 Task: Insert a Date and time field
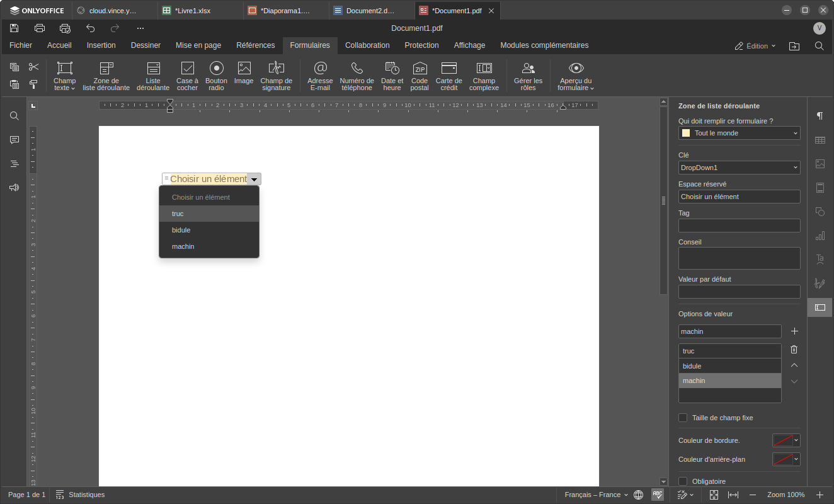tap(392, 76)
